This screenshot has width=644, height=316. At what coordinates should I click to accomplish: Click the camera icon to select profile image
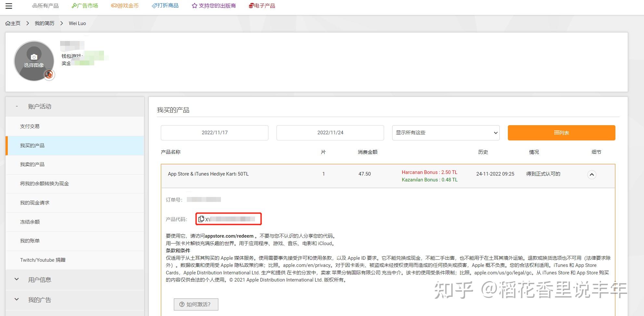click(34, 57)
